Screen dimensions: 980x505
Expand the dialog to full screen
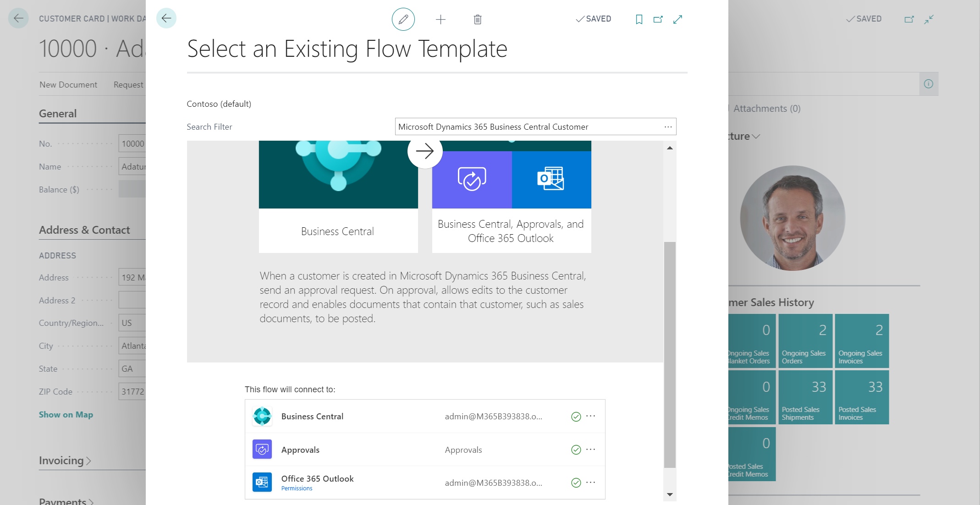tap(678, 19)
